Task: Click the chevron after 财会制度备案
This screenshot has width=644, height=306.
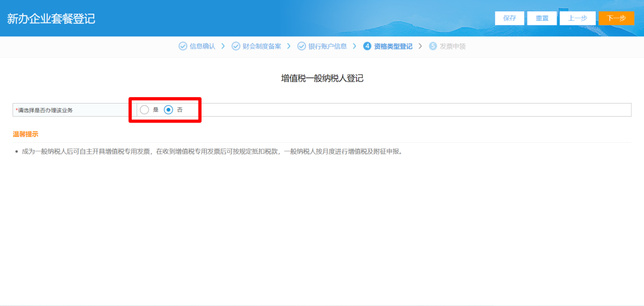Action: click(x=289, y=46)
